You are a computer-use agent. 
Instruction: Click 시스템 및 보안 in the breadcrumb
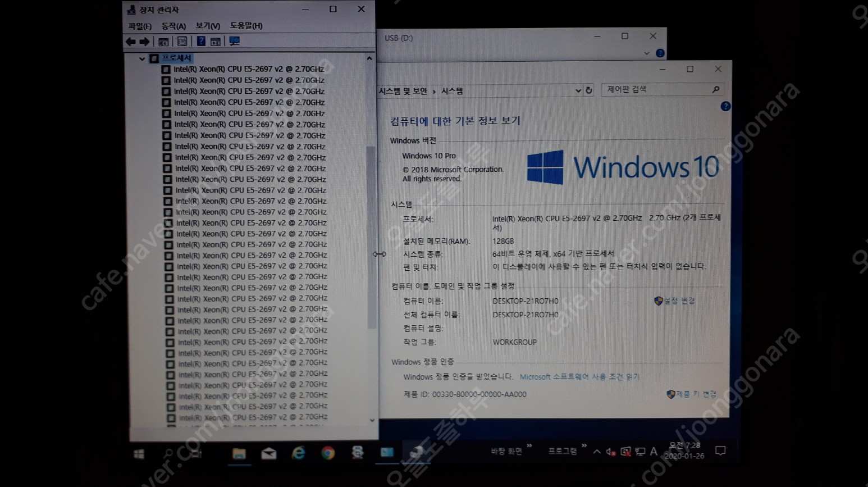point(403,91)
